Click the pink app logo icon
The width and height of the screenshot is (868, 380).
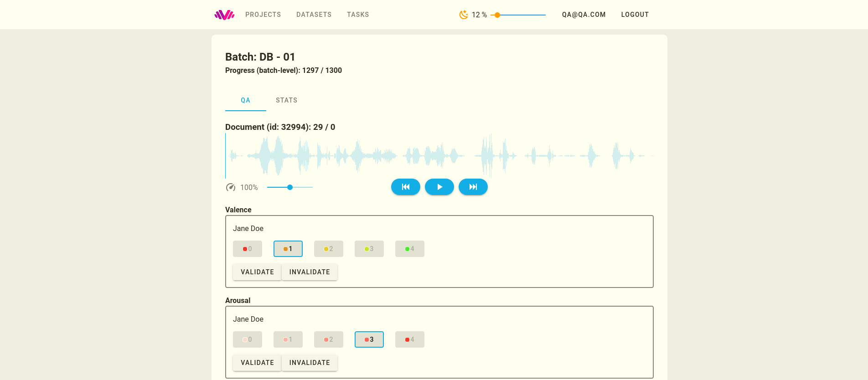[224, 15]
